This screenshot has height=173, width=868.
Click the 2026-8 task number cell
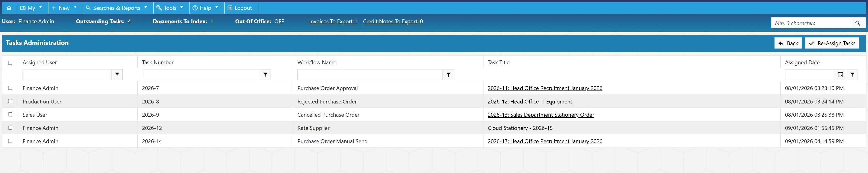click(150, 102)
